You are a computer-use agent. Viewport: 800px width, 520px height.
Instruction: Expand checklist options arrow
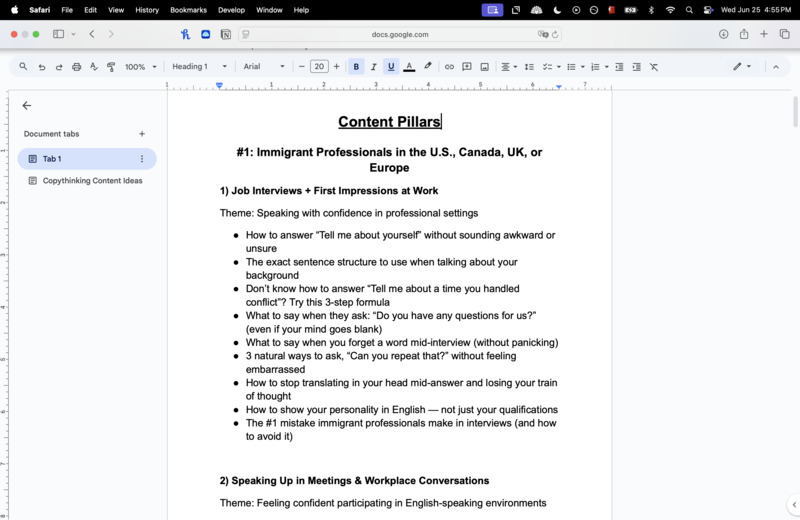click(559, 67)
